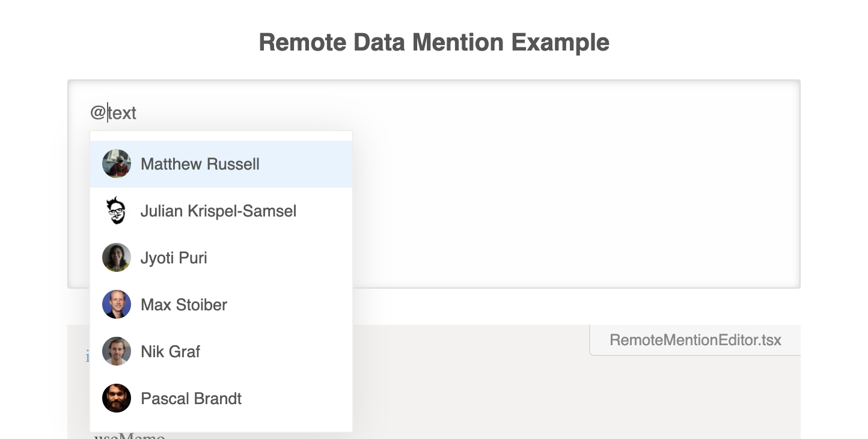Viewport: 868px width, 439px height.
Task: Click Jyoti Puri's profile picture
Action: pos(116,257)
